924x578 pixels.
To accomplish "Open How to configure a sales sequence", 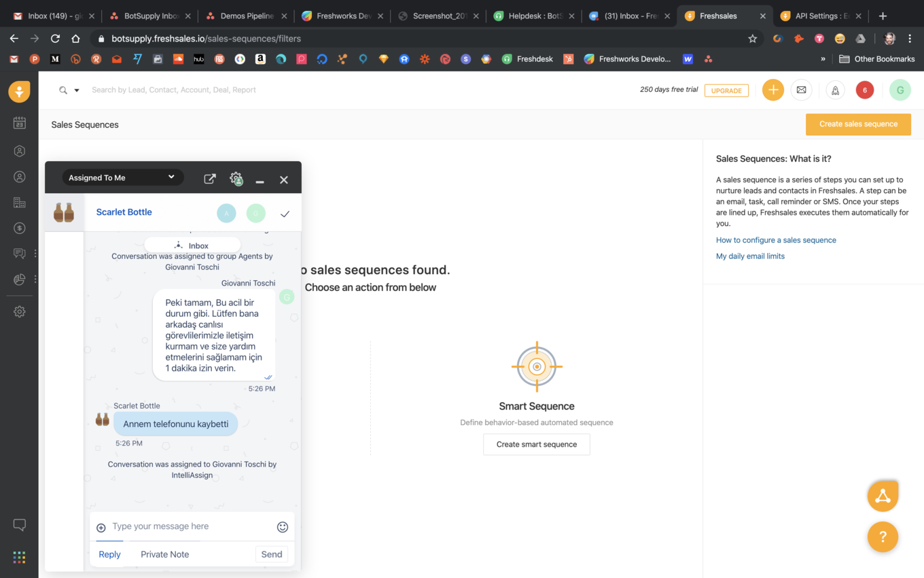I will (776, 239).
